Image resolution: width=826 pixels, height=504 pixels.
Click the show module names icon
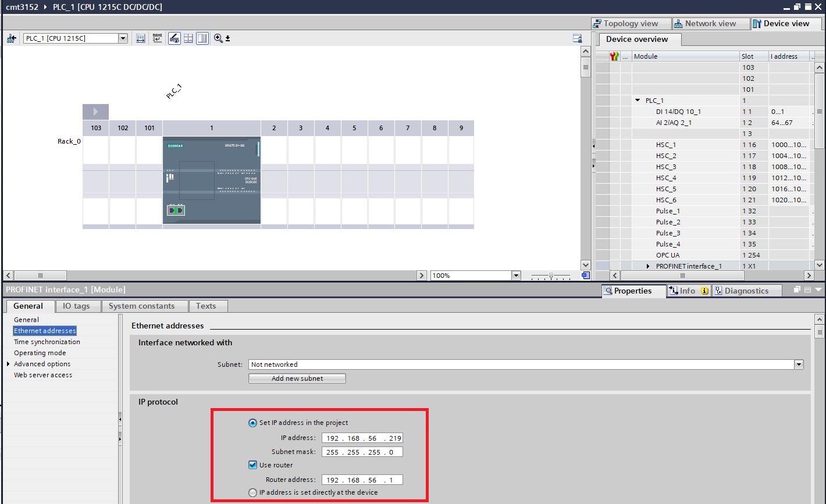coord(157,38)
